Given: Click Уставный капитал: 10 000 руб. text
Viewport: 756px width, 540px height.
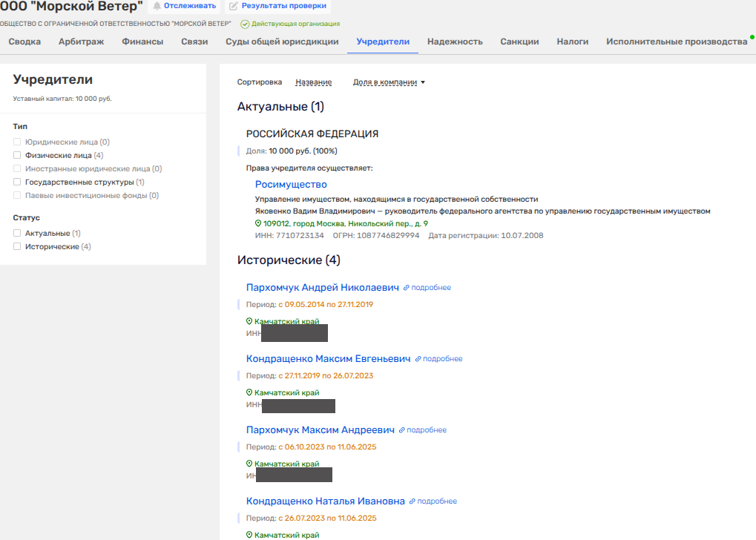Looking at the screenshot, I should click(62, 99).
